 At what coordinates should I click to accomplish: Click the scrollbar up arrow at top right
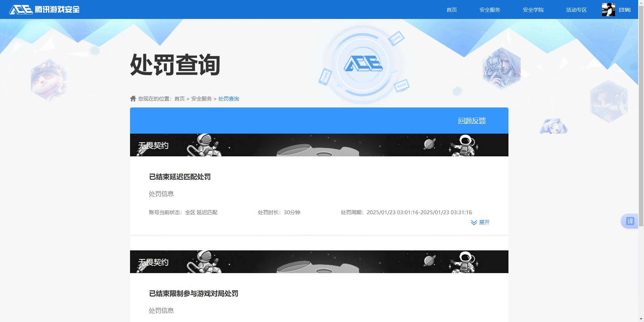tap(641, 2)
